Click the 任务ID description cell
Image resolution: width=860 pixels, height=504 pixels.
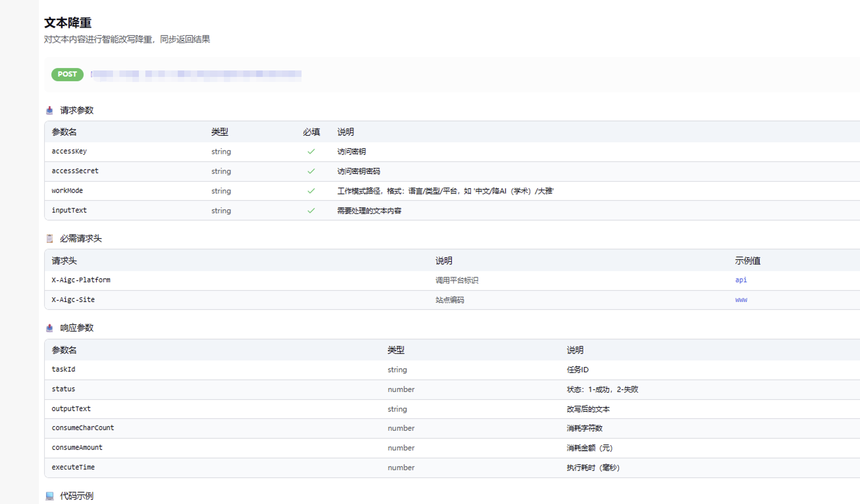pyautogui.click(x=578, y=370)
